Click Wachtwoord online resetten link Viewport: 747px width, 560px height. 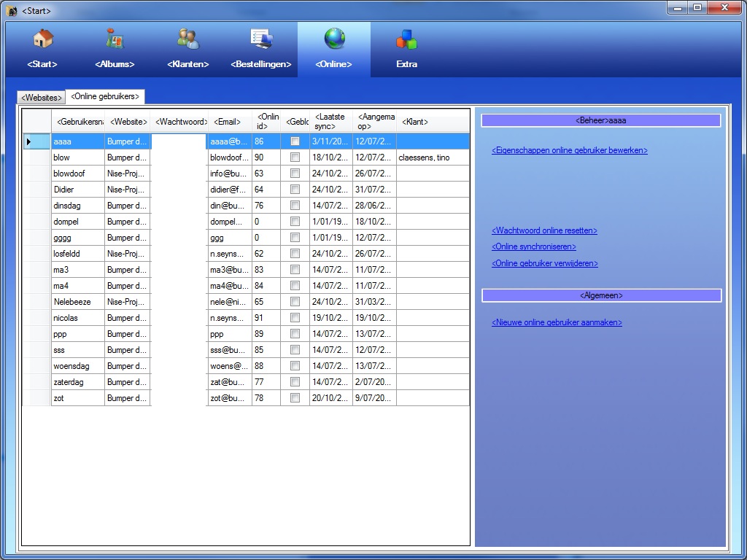pos(544,230)
